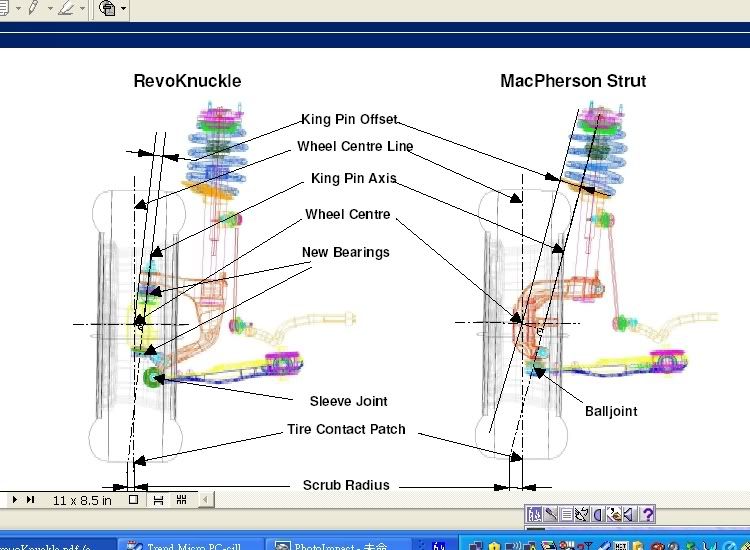Toggle IME half-moon width icon
750x550 pixels.
coord(597,515)
